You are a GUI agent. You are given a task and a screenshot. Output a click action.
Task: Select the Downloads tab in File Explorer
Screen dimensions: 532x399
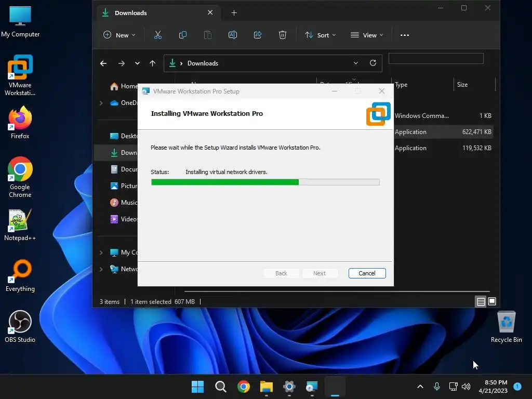[158, 13]
